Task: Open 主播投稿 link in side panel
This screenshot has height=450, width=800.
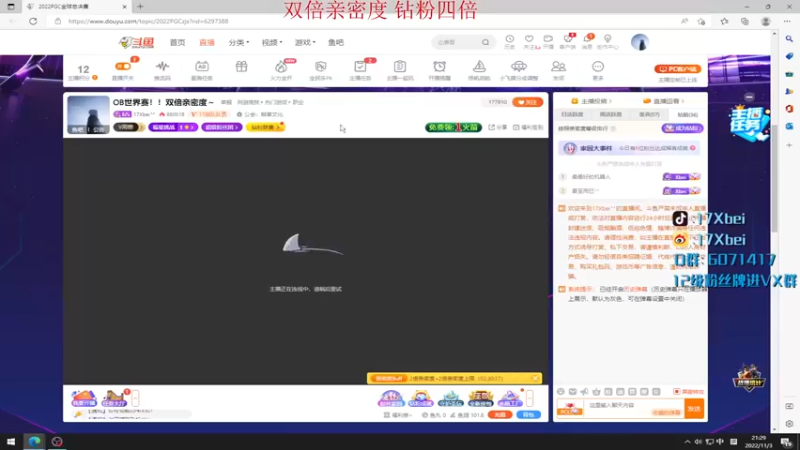Action: (x=591, y=101)
